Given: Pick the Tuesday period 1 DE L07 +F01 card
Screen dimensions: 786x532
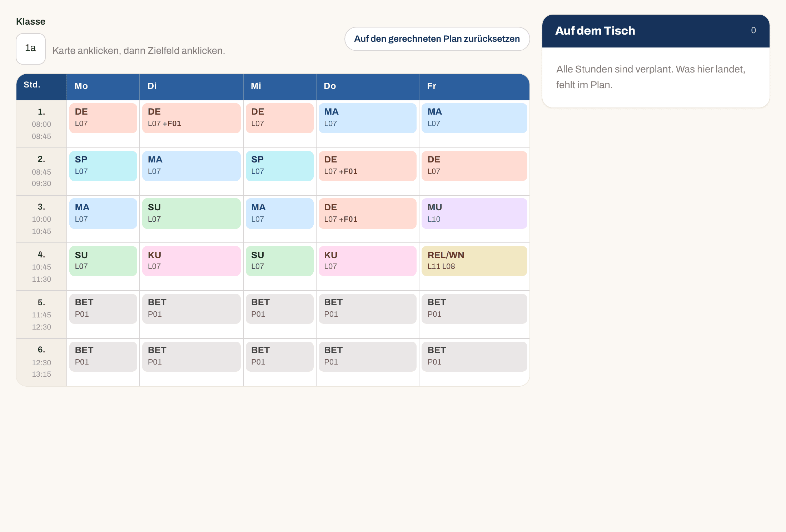Looking at the screenshot, I should coord(191,118).
